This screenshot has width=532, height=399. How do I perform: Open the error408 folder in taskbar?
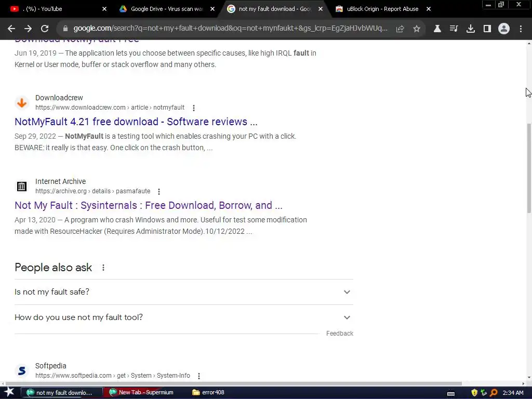(208, 393)
